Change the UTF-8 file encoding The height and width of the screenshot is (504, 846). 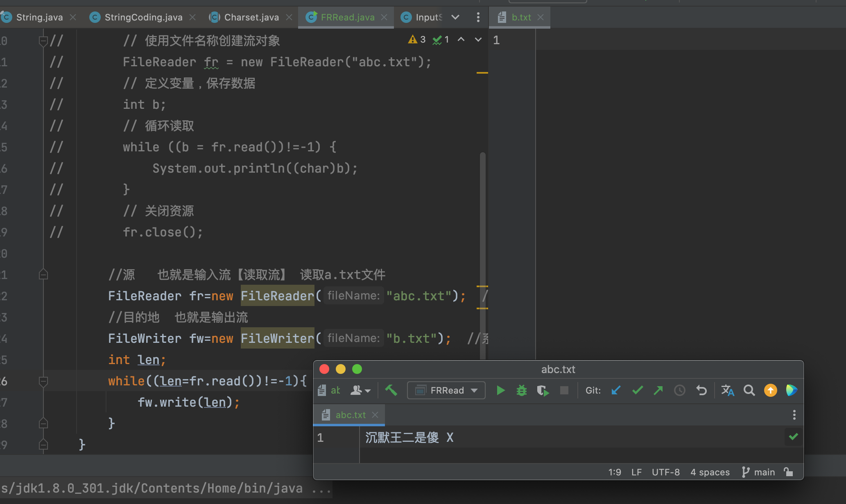665,472
